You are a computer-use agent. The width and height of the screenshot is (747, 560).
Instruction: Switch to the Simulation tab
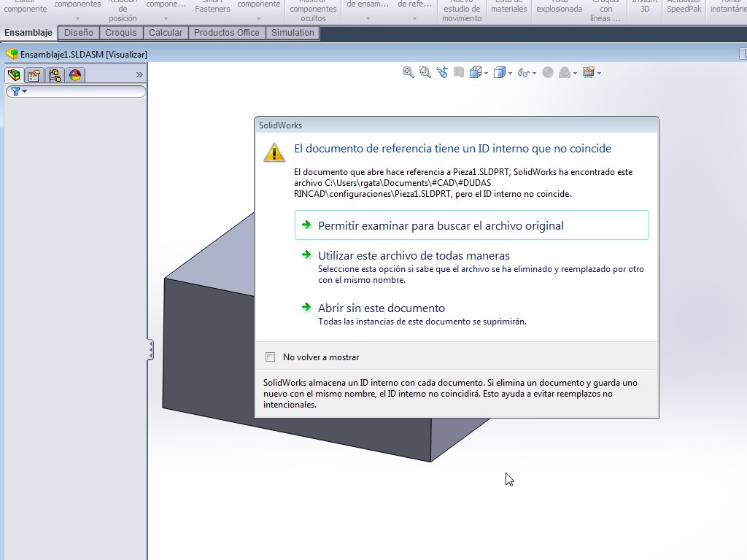(293, 32)
